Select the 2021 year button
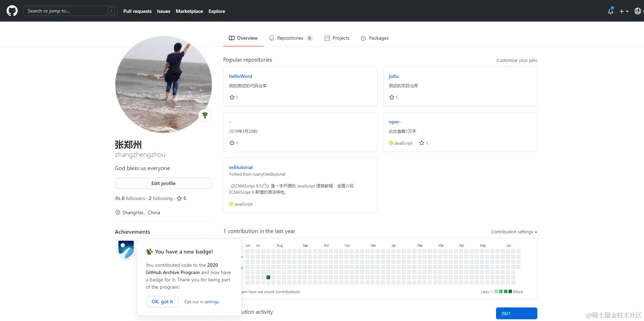The height and width of the screenshot is (321, 644). [x=517, y=313]
